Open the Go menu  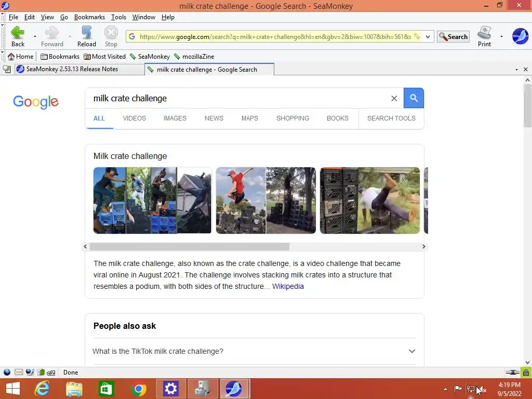tap(64, 17)
